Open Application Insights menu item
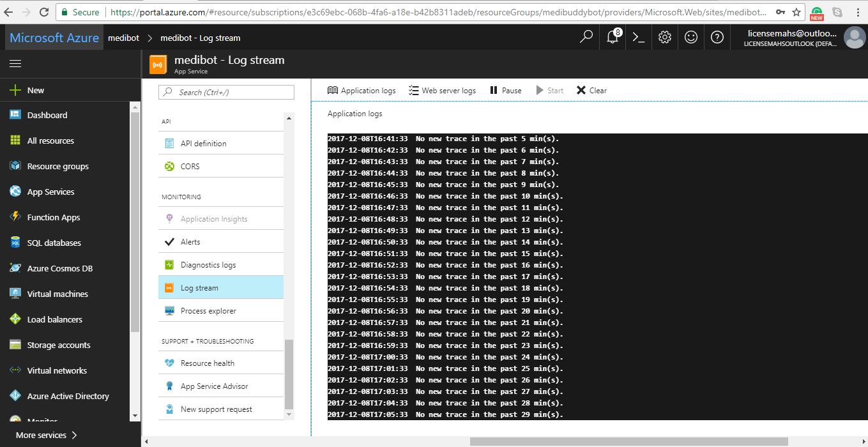868x447 pixels. (x=221, y=218)
